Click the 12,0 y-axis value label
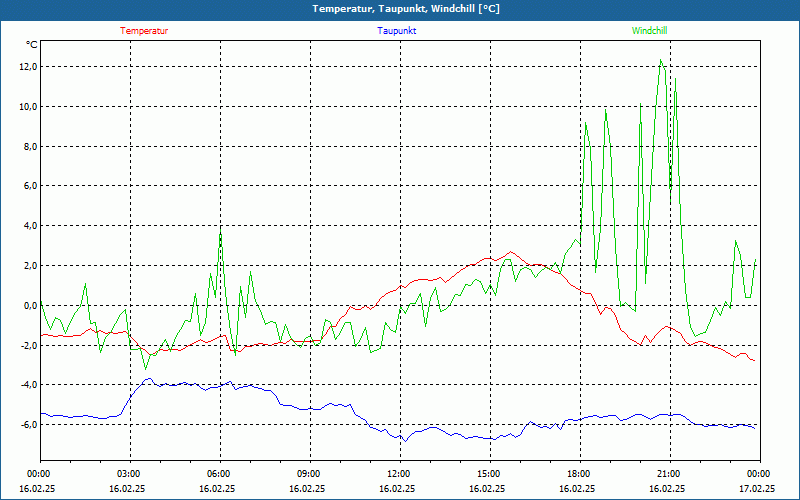The height and width of the screenshot is (500, 800). [28, 67]
